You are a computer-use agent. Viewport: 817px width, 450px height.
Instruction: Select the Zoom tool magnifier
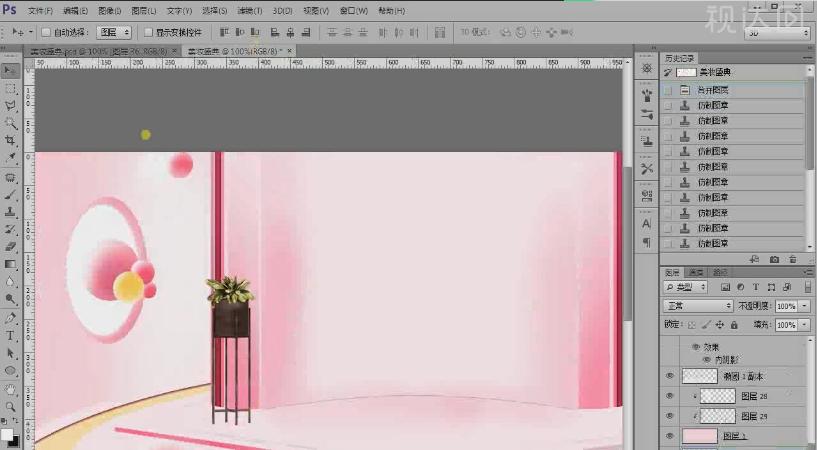(10, 407)
